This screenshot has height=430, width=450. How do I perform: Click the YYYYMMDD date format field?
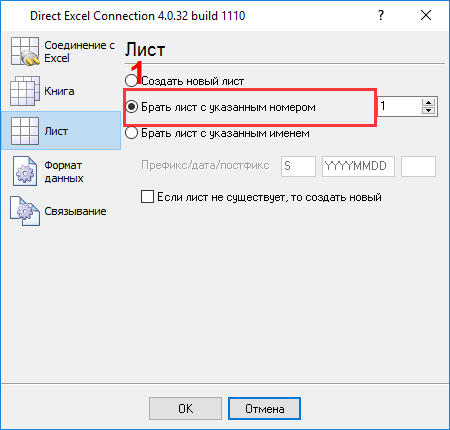click(358, 166)
